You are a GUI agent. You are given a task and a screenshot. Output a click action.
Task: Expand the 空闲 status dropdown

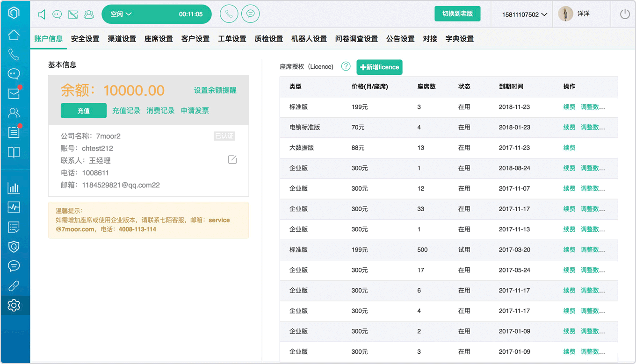coord(121,14)
